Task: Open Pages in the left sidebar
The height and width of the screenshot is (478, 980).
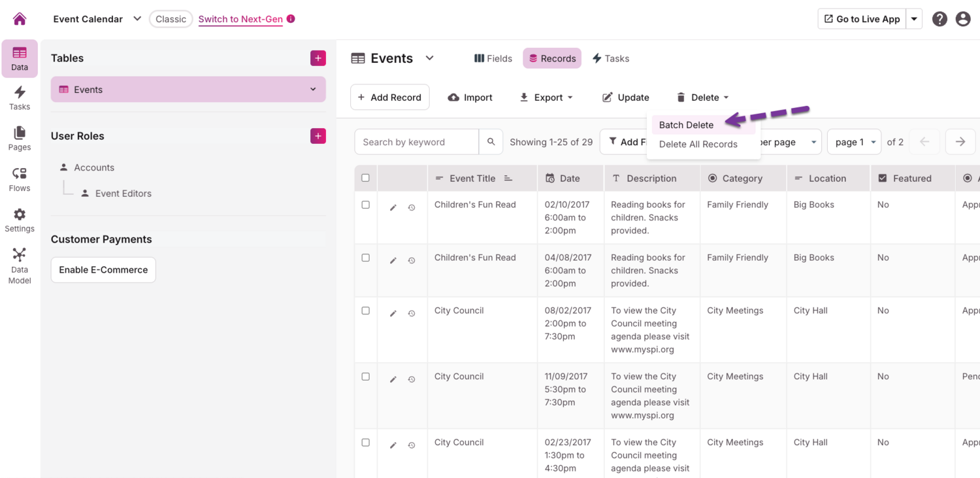Action: pos(20,139)
